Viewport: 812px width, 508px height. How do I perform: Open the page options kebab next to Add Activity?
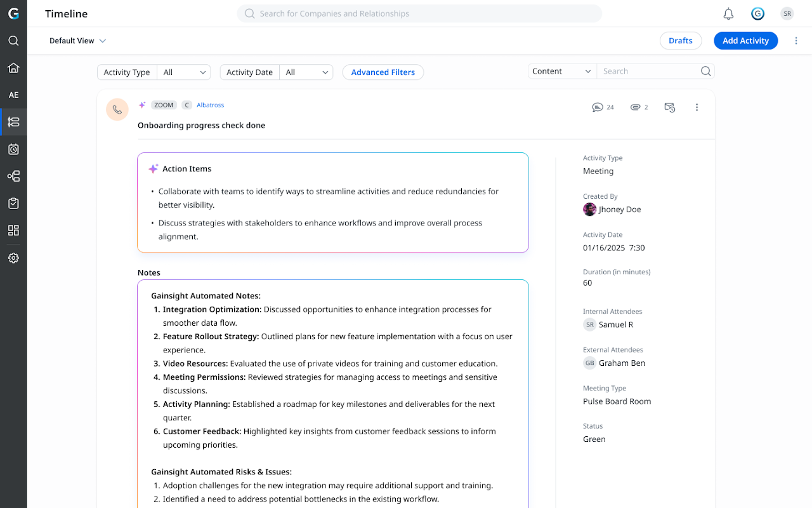point(796,41)
